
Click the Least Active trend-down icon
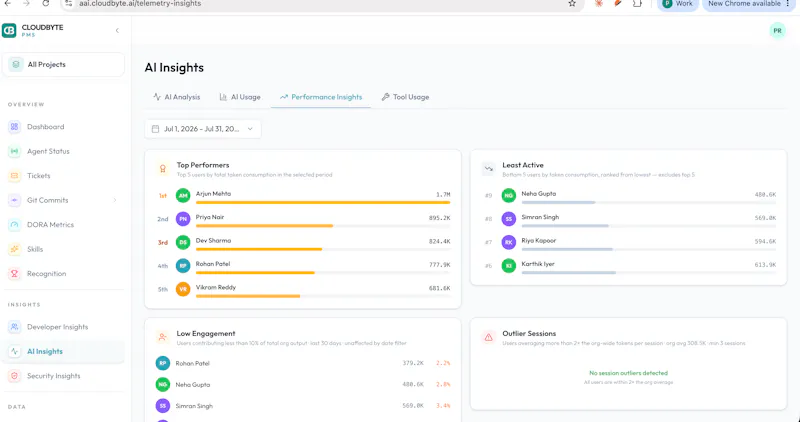click(x=488, y=169)
